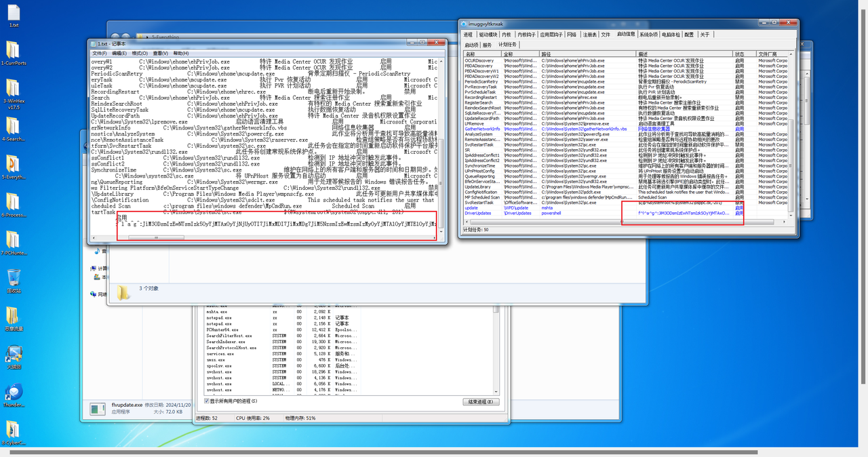Screen dimensions: 868x457
Task: Select the GatherNetworkInfo task row
Action: click(x=625, y=128)
